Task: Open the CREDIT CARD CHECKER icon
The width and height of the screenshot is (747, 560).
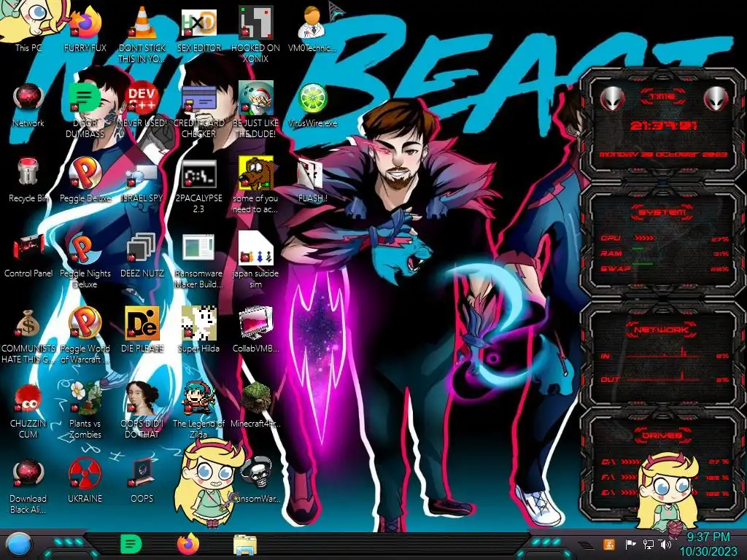Action: pos(198,99)
